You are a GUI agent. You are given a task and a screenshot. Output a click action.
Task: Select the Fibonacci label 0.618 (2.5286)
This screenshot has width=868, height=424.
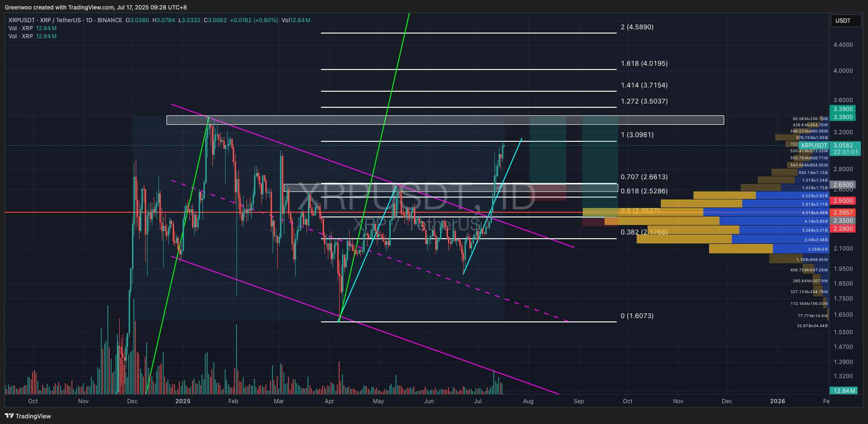coord(644,191)
